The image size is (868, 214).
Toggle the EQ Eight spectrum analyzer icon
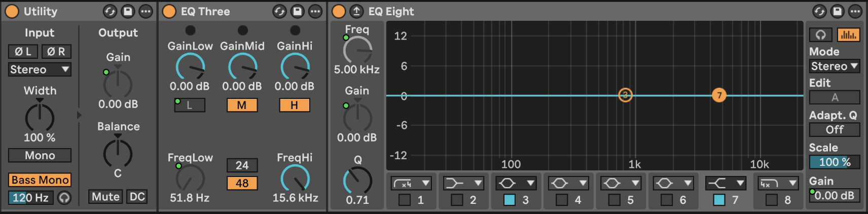848,34
